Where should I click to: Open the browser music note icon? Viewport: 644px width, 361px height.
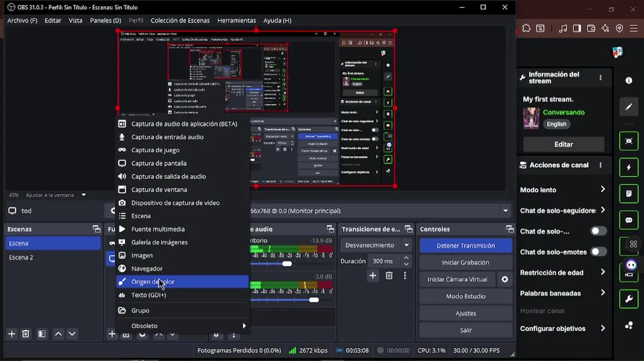563,29
